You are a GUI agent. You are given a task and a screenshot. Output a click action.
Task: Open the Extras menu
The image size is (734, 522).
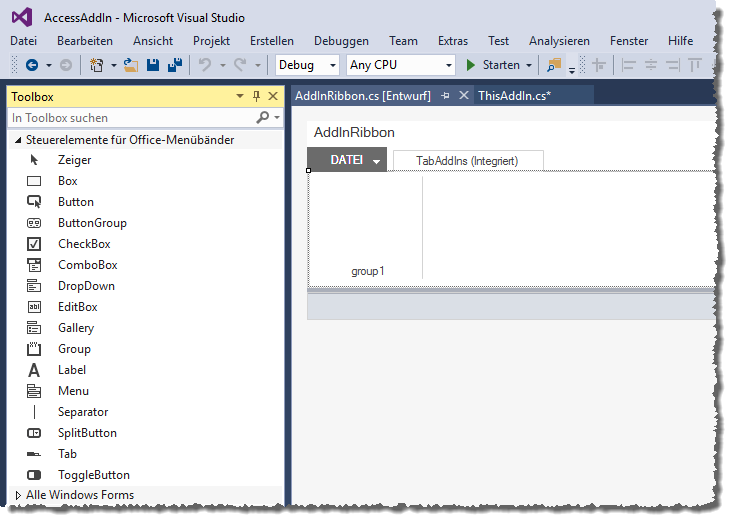point(453,41)
